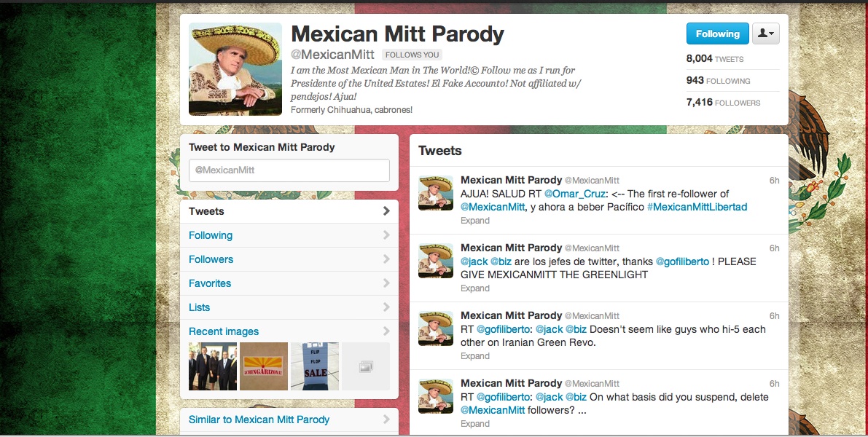Image resolution: width=868 pixels, height=437 pixels.
Task: Click the chevron on the Lists row
Action: coord(386,307)
